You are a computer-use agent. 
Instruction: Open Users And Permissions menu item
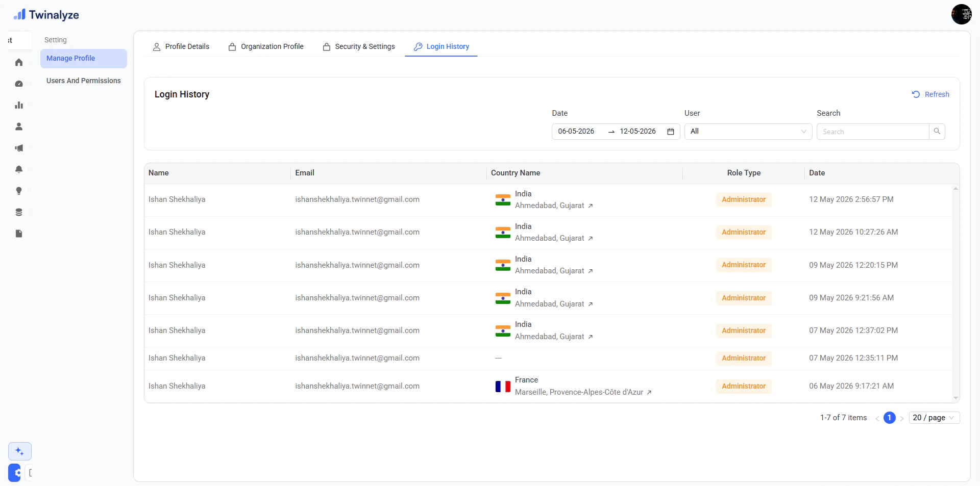click(84, 81)
